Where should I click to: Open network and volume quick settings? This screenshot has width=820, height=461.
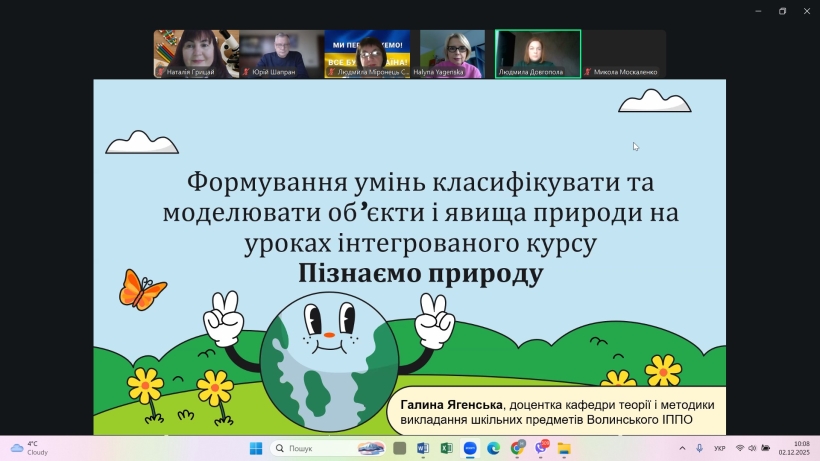click(x=746, y=448)
